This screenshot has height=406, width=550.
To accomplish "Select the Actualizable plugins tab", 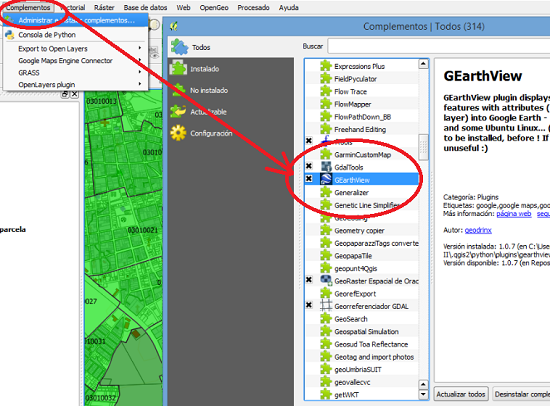I will 230,112.
